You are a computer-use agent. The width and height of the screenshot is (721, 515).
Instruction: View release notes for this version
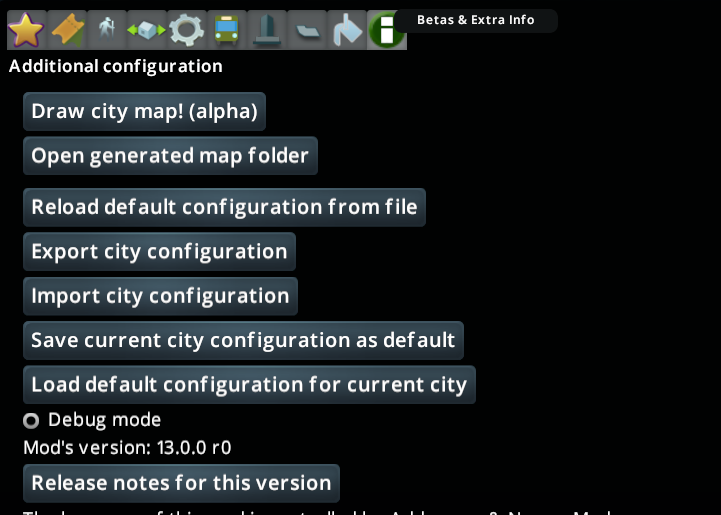click(x=181, y=483)
